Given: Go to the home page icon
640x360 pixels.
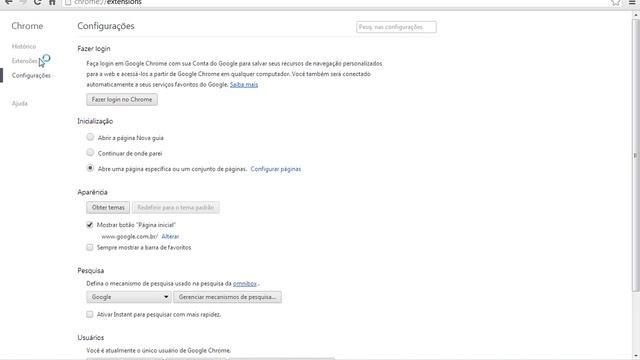Looking at the screenshot, I should pyautogui.click(x=52, y=2).
